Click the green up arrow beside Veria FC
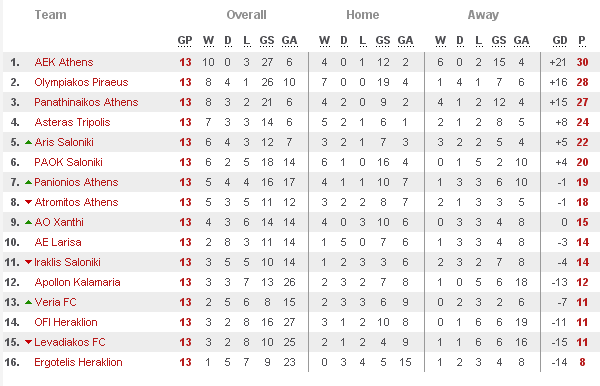 [x=28, y=302]
